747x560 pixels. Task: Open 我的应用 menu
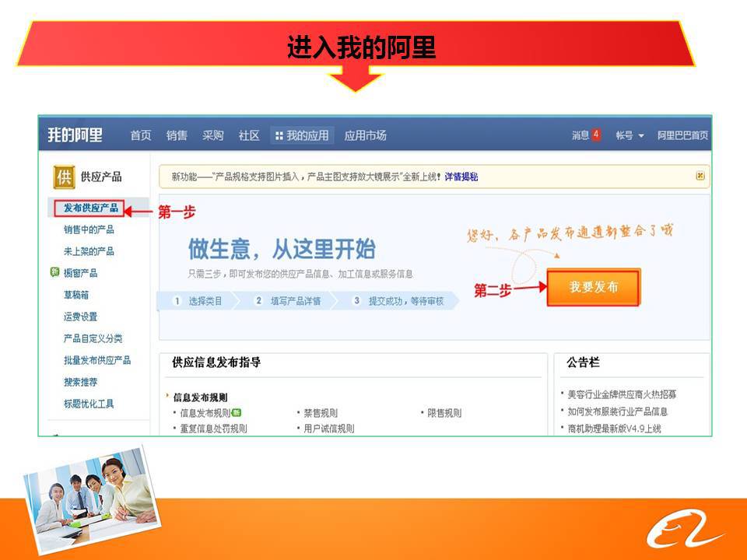(302, 135)
